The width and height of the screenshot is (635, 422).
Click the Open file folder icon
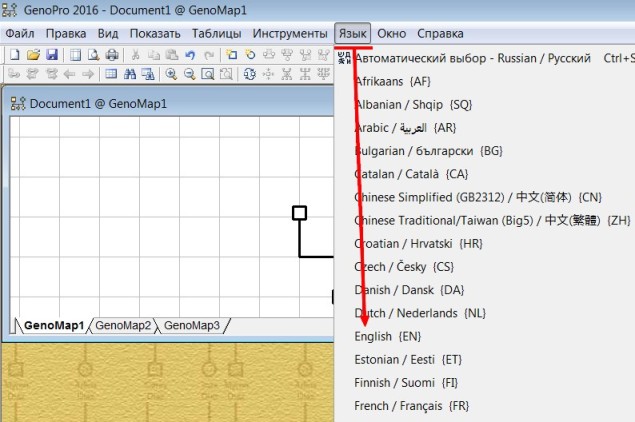pos(33,55)
